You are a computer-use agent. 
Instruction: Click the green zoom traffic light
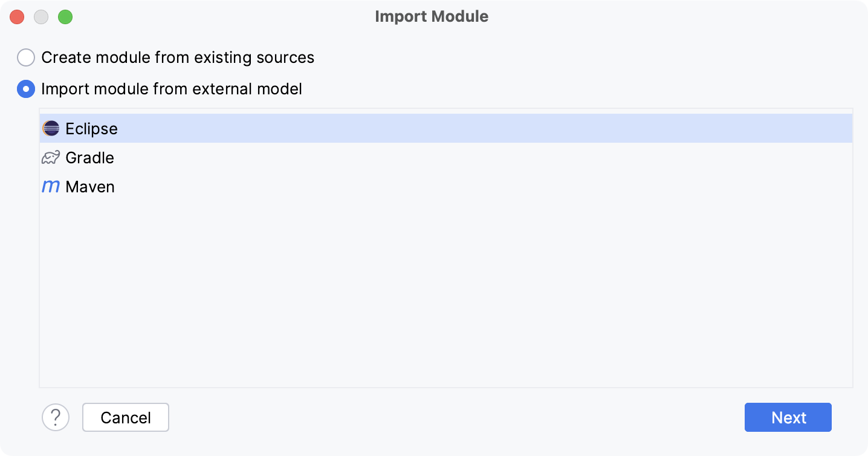tap(65, 17)
